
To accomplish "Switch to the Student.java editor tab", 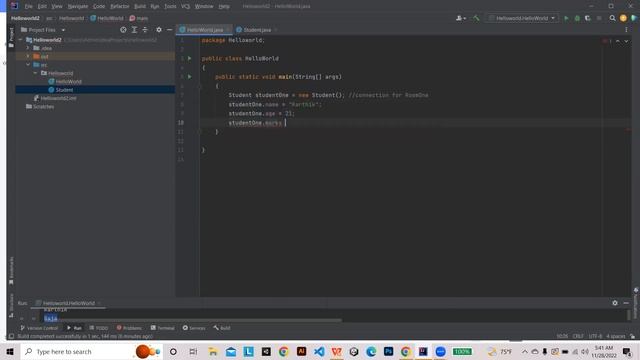I will tap(256, 30).
